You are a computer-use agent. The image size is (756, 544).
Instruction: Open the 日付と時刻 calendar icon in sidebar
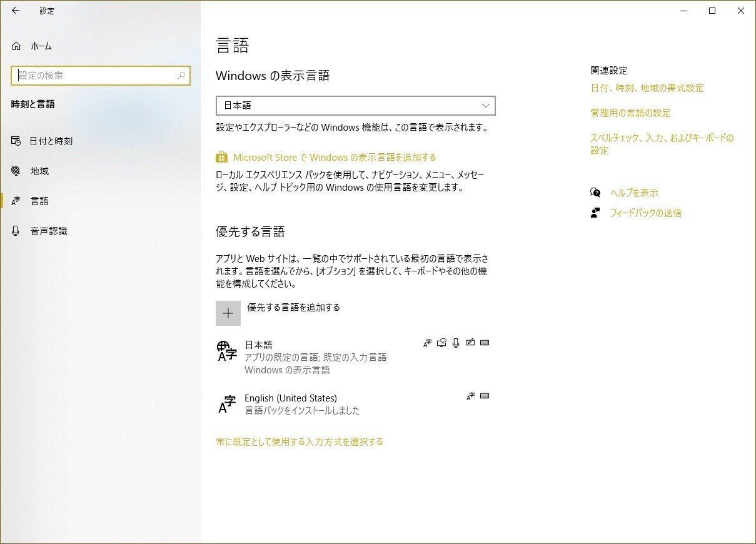[x=15, y=141]
